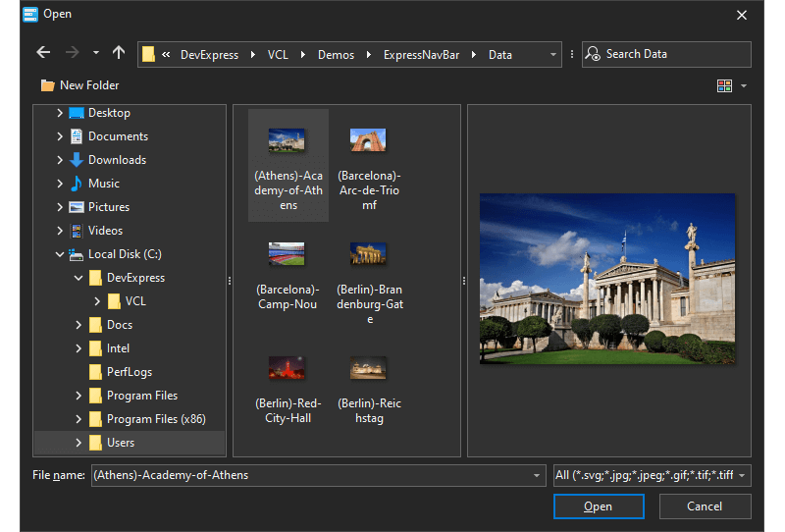Select the Downloads folder in tree
The width and height of the screenshot is (785, 532).
tap(117, 160)
